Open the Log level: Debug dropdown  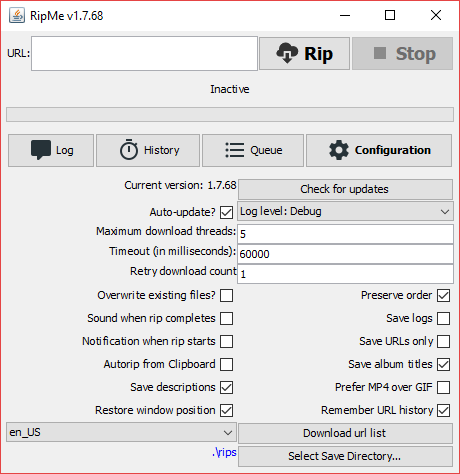(x=345, y=211)
